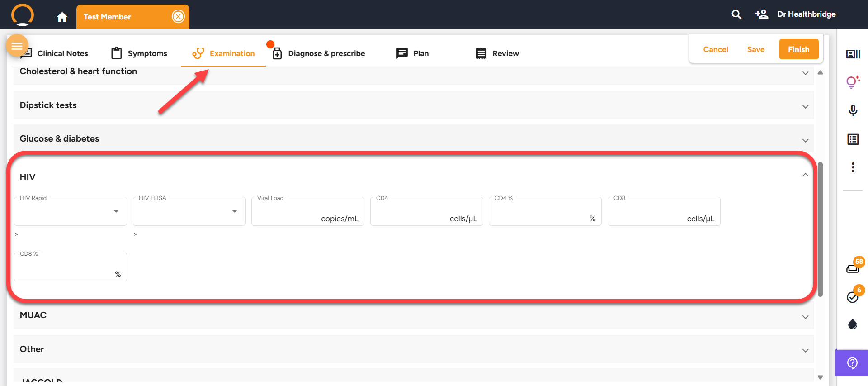
Task: Select the Examination tab
Action: point(223,53)
